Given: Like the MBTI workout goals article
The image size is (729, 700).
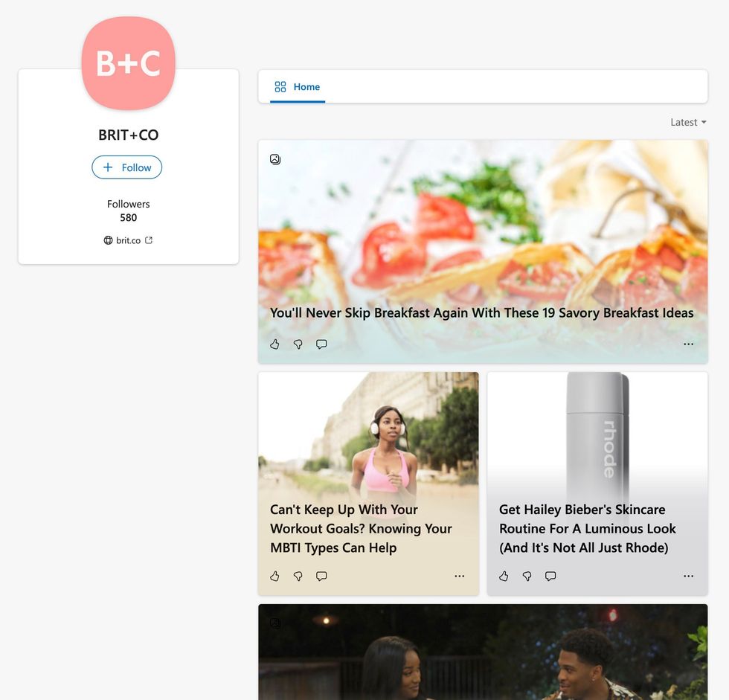Looking at the screenshot, I should [x=274, y=576].
